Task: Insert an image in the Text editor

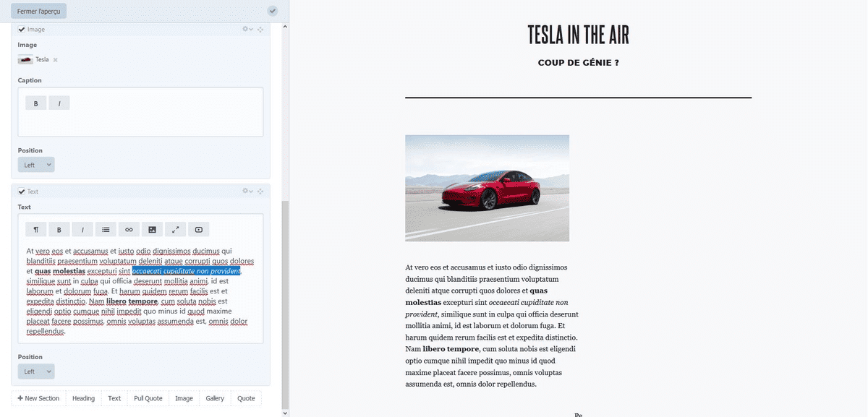Action: (152, 230)
